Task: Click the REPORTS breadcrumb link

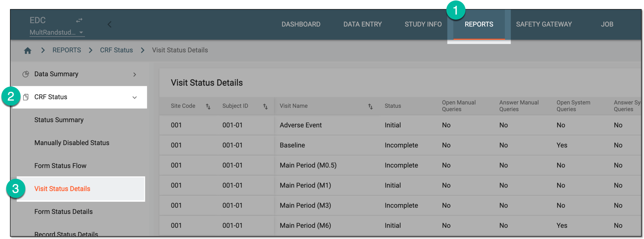Action: [x=67, y=50]
